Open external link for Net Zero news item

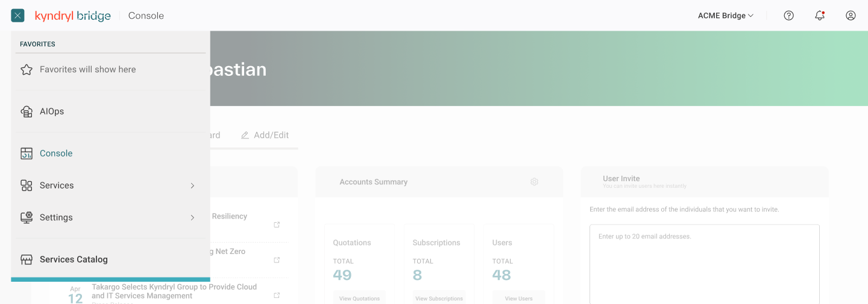point(277,260)
